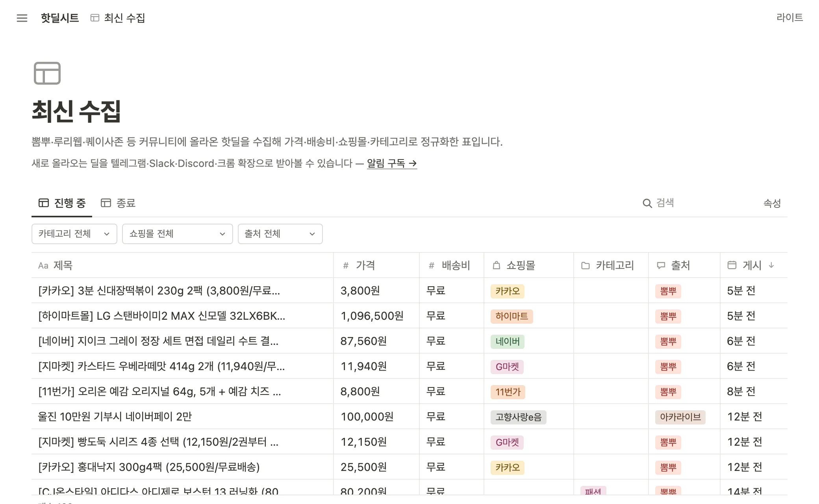Open the 출처 전체 dropdown
This screenshot has height=504, width=819.
point(280,234)
